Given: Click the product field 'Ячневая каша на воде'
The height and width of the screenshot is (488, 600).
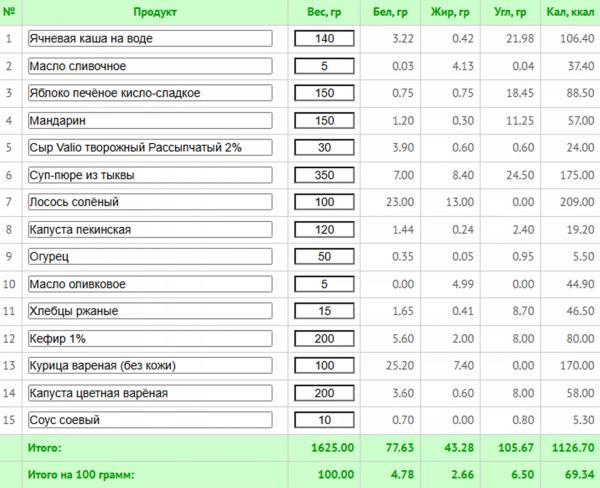Looking at the screenshot, I should (x=150, y=38).
